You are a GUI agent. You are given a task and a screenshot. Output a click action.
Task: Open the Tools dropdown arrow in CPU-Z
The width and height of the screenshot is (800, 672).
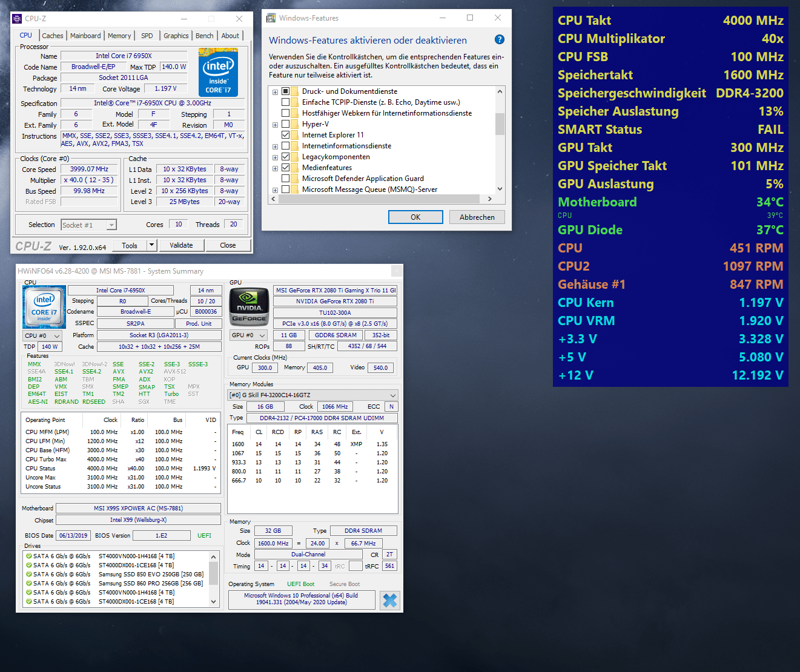point(152,245)
